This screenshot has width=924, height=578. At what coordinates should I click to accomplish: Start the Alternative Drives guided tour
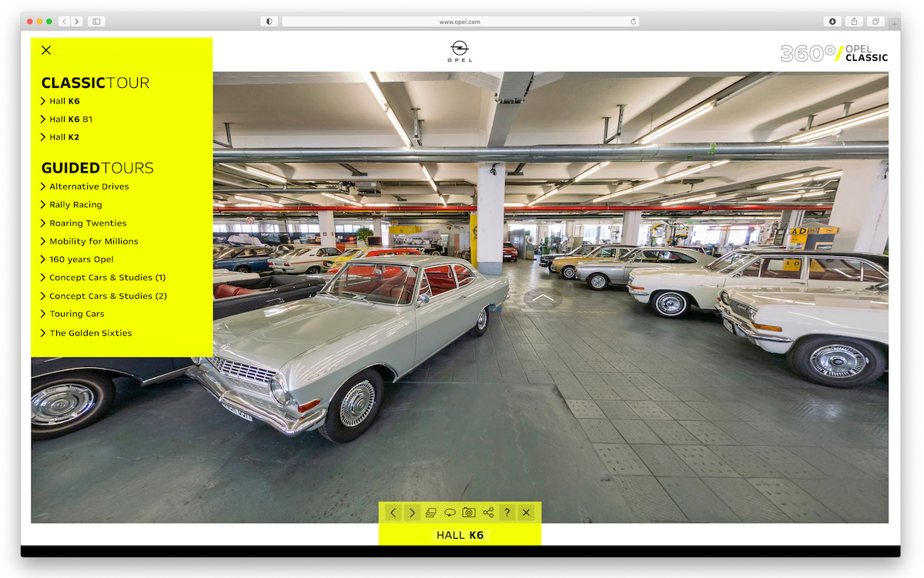tap(89, 187)
